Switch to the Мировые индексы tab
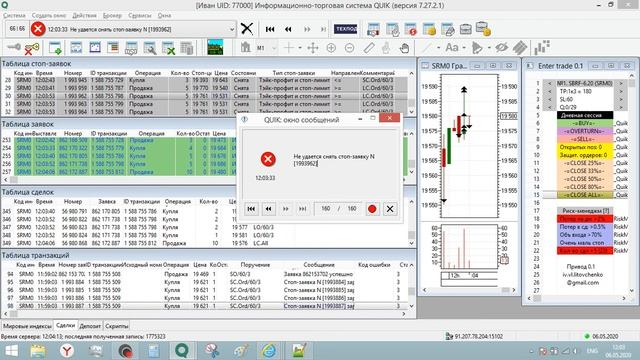Screen dimensions: 640x360 27,326
